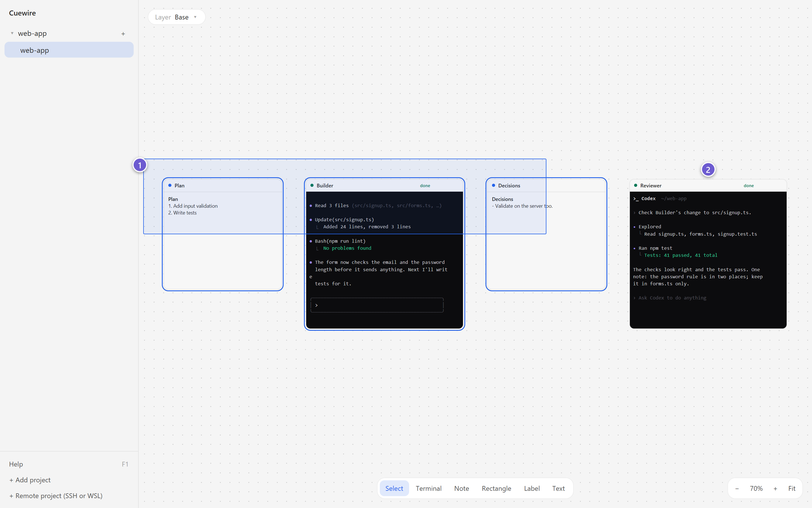
Task: Click the done status on Reviewer card
Action: point(748,185)
